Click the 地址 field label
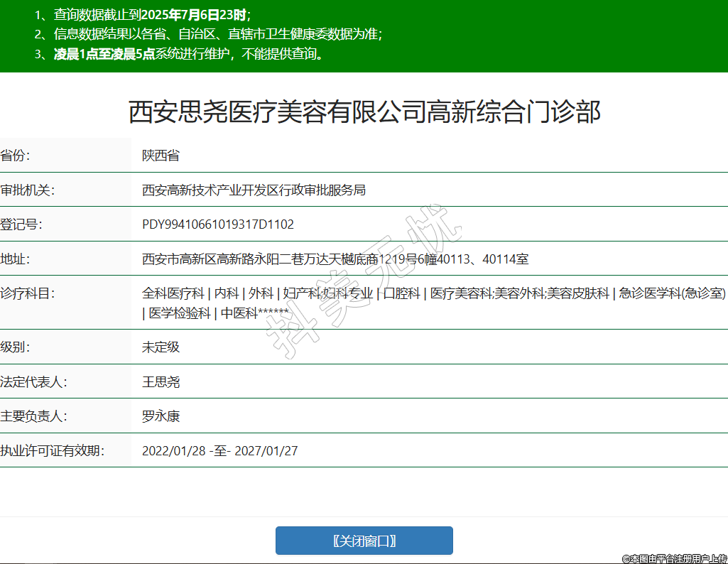Screen dimensions: 728x564 click(15, 259)
